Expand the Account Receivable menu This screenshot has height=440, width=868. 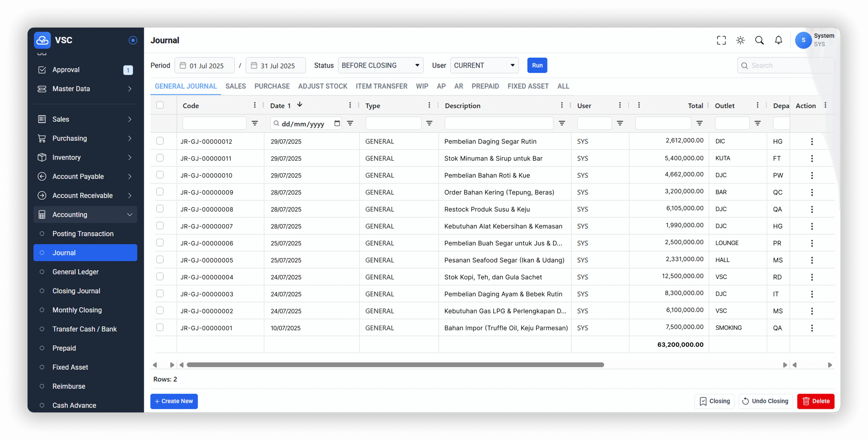click(85, 195)
